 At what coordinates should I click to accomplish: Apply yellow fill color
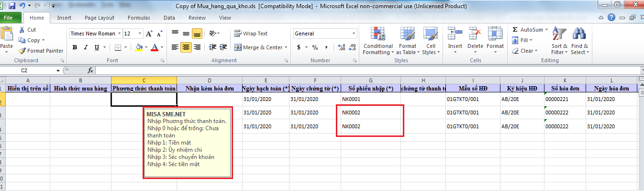pos(139,47)
